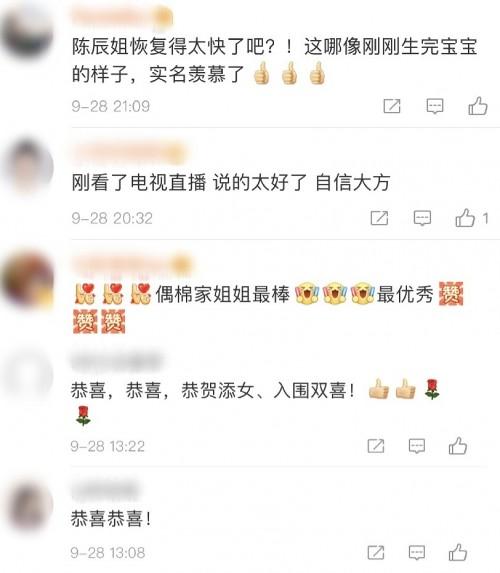Share the 9-28 13:22 comment
500x573 pixels.
[x=376, y=446]
